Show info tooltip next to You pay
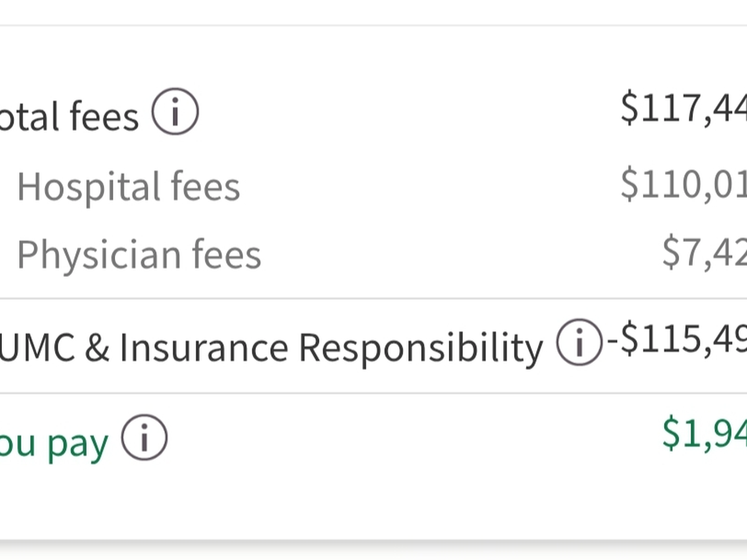The height and width of the screenshot is (560, 747). pyautogui.click(x=144, y=437)
